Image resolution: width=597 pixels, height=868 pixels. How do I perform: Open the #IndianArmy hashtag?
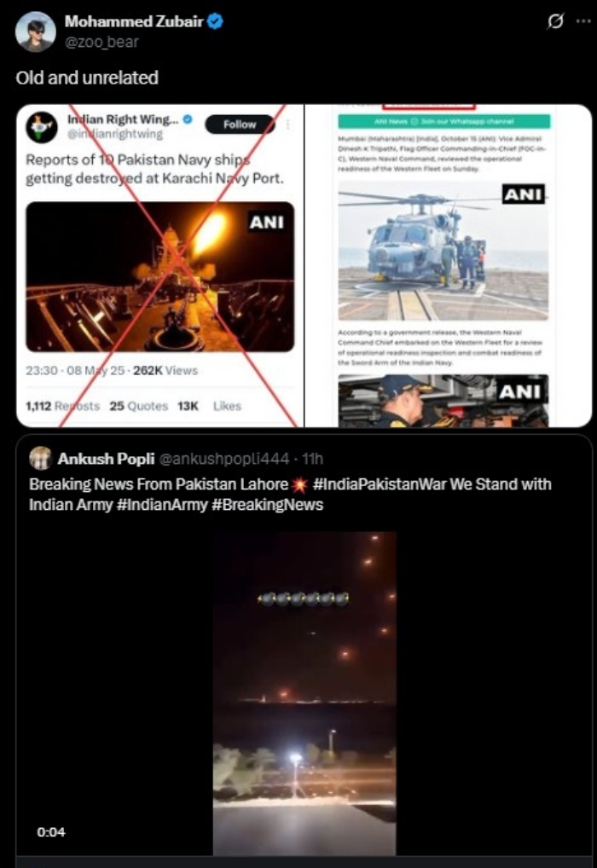click(x=162, y=505)
